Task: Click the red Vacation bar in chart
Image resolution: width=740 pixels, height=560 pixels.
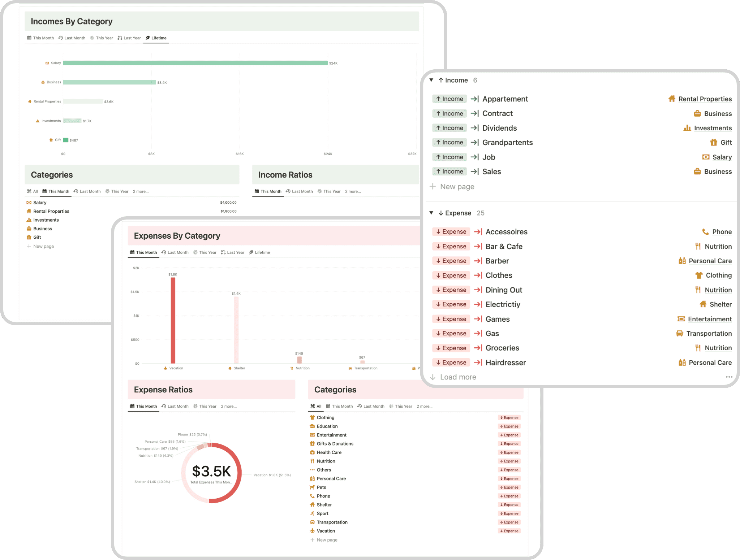Action: (x=173, y=320)
